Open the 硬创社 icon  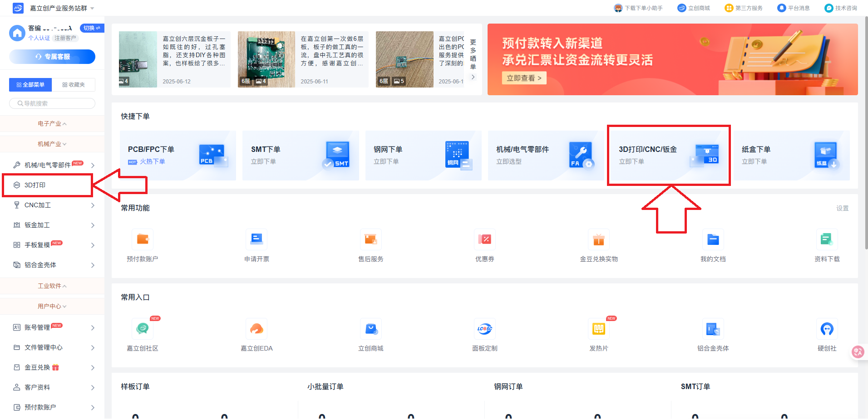[x=827, y=329]
